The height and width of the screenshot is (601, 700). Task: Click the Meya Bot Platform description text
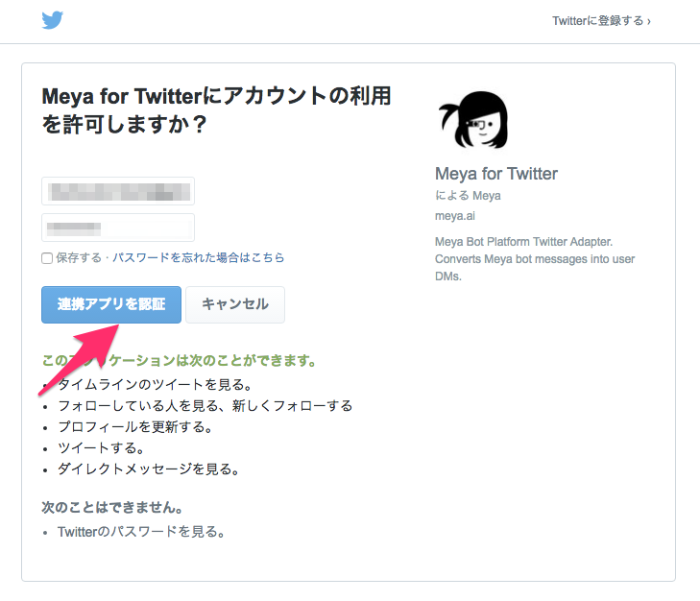[x=535, y=259]
